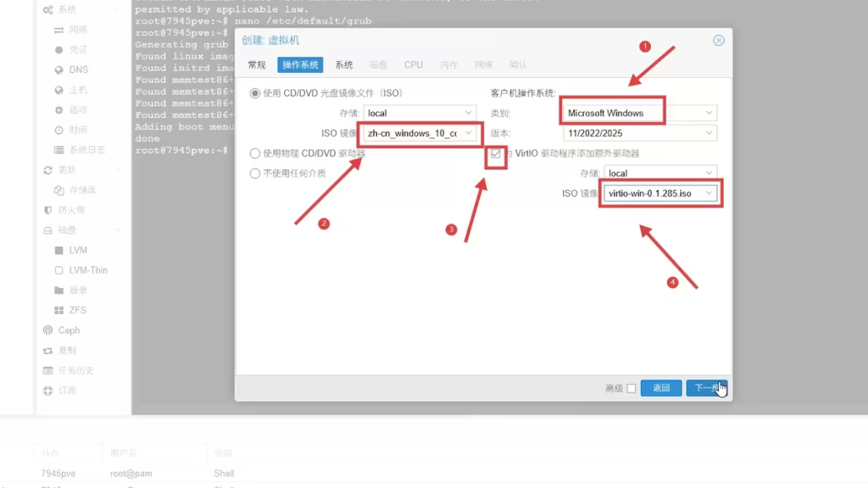868x488 pixels.
Task: Select 使用物理 CD/DVD 驱动器 radio option
Action: 255,153
